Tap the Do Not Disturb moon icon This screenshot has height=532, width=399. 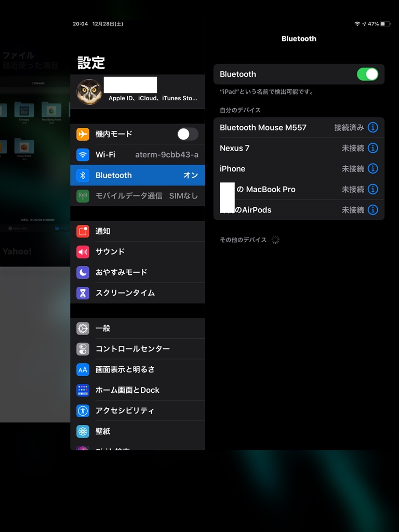(83, 272)
